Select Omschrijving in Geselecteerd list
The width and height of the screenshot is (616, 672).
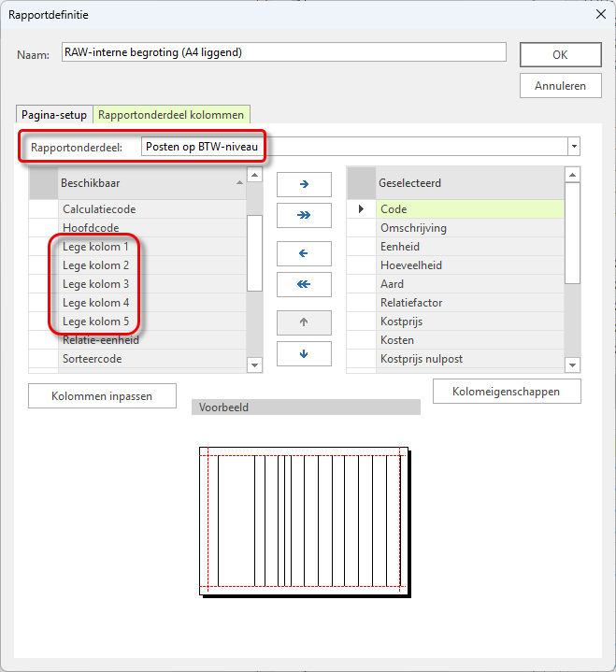pos(470,228)
